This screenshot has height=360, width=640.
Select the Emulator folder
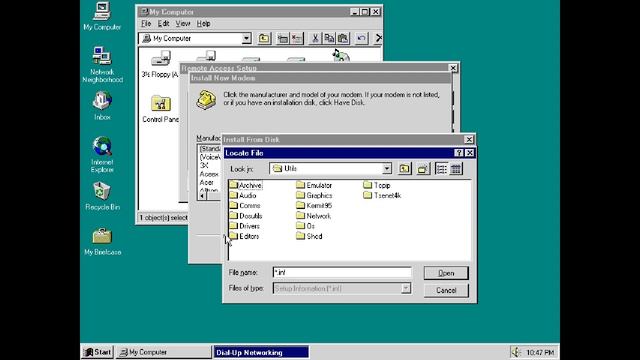coord(314,185)
